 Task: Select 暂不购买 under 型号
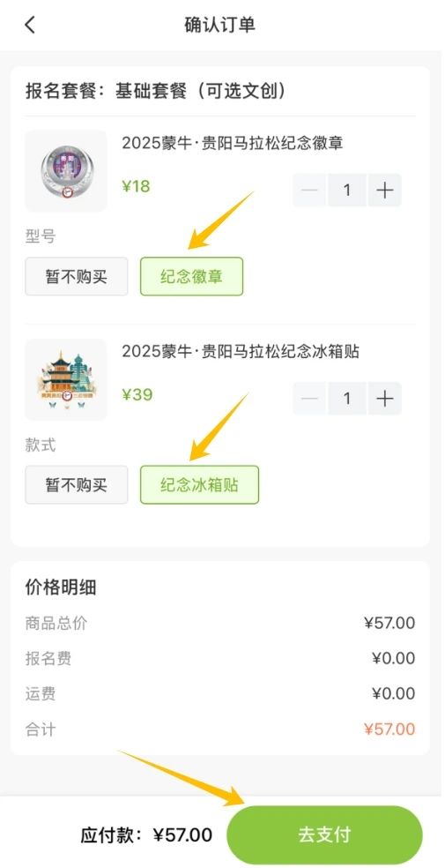[x=77, y=276]
